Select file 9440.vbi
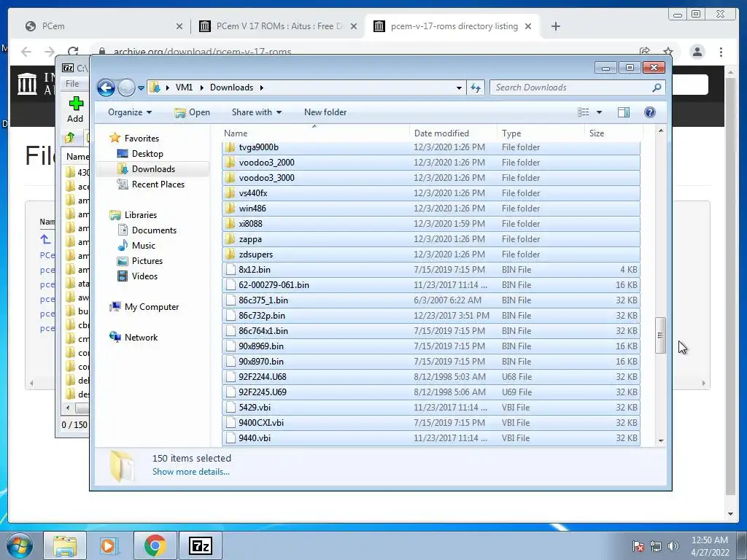747x560 pixels. pos(430,438)
